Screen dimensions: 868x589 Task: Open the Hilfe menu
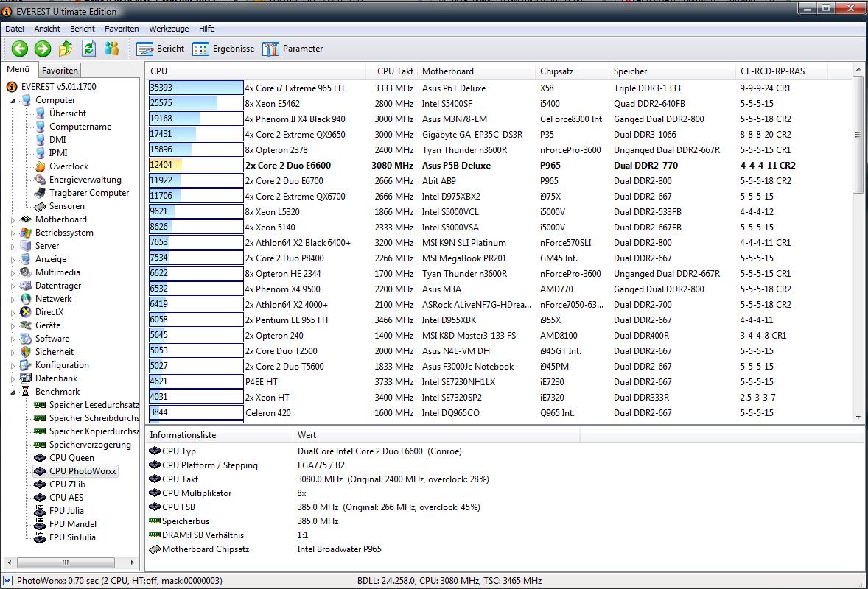coord(206,29)
